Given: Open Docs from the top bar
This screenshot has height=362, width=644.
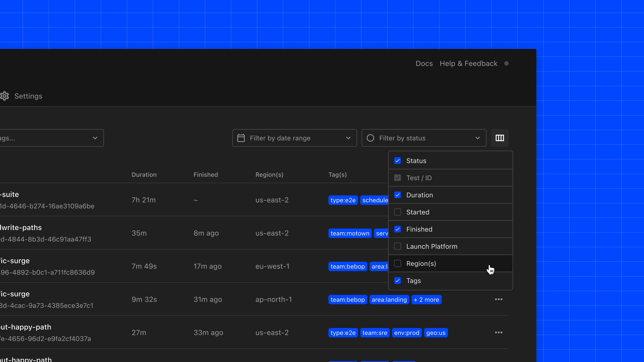Looking at the screenshot, I should coord(424,64).
